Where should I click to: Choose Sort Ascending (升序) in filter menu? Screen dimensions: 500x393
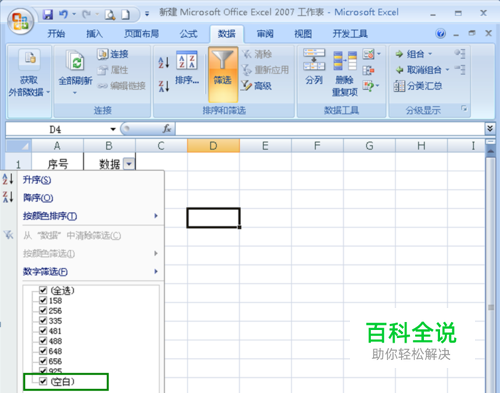pyautogui.click(x=90, y=180)
